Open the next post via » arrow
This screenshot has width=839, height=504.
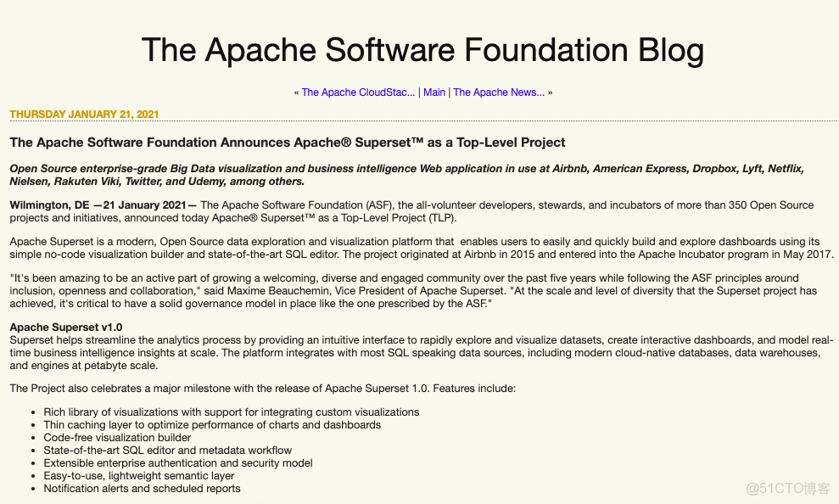pos(549,92)
